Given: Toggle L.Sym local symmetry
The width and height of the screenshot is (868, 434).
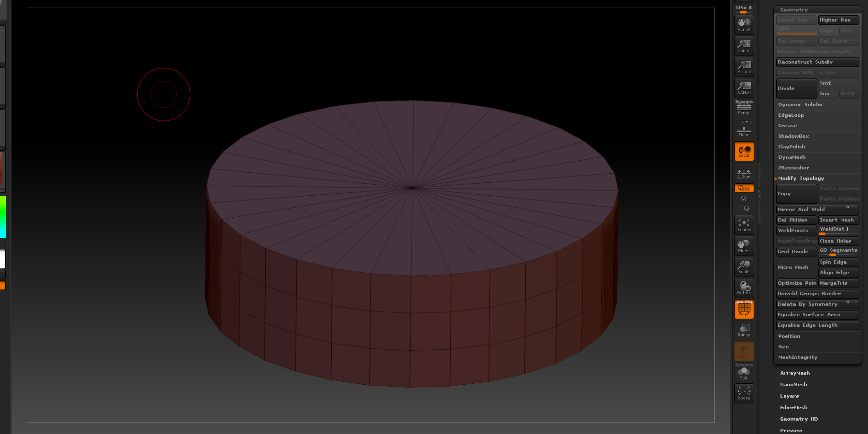Looking at the screenshot, I should 744,174.
